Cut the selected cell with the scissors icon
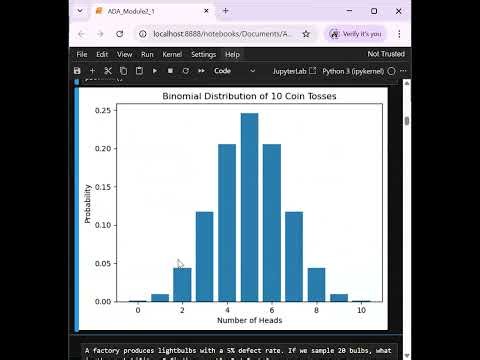This screenshot has width=480, height=360. (108, 71)
